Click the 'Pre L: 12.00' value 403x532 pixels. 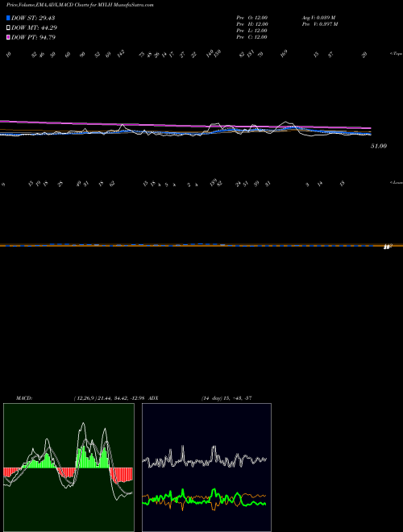(x=252, y=31)
